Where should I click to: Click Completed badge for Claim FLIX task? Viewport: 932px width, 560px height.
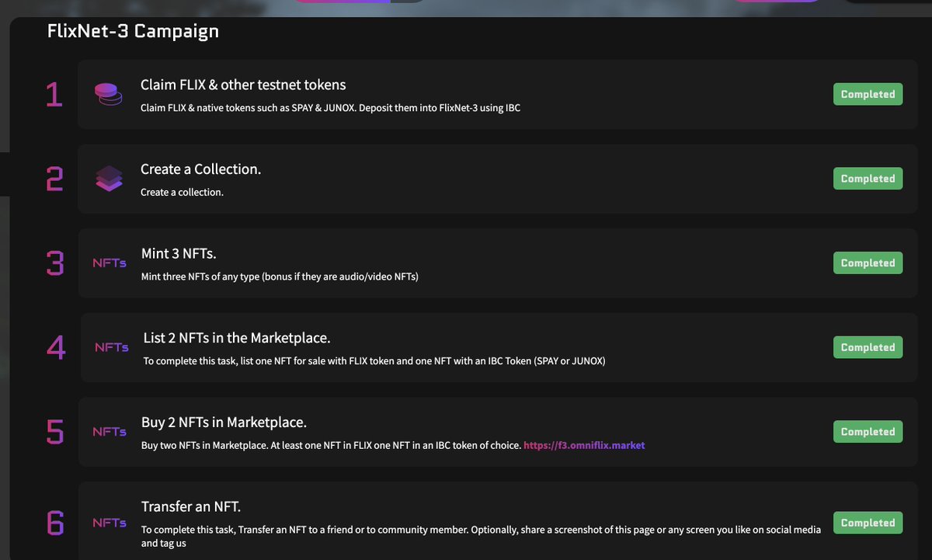pyautogui.click(x=868, y=94)
